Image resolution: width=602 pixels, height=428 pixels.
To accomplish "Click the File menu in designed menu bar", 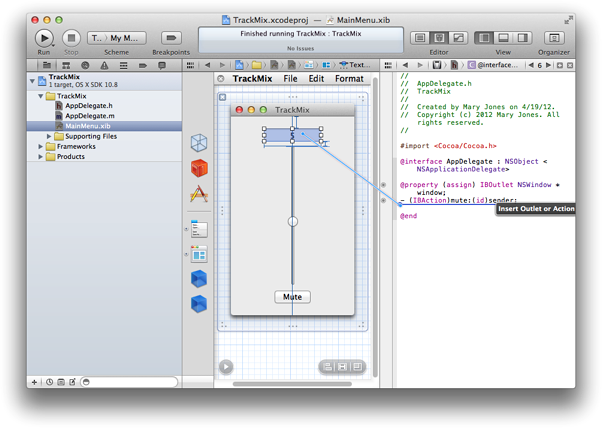I will coord(290,79).
